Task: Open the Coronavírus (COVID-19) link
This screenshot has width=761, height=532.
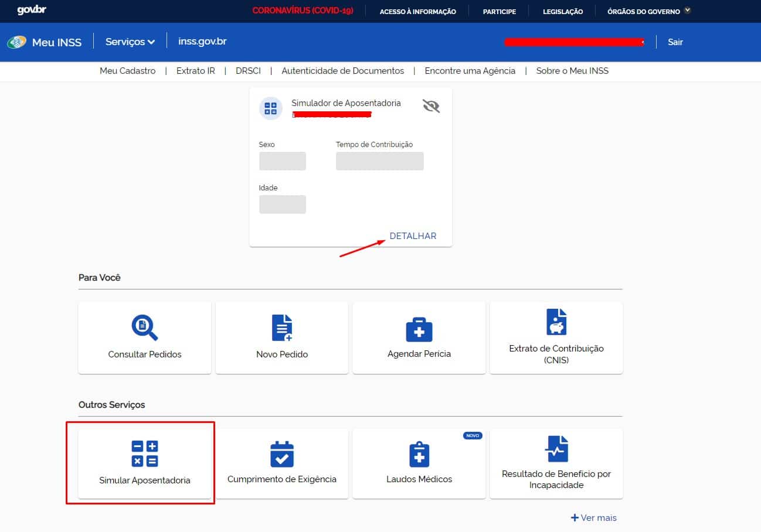Action: 303,11
